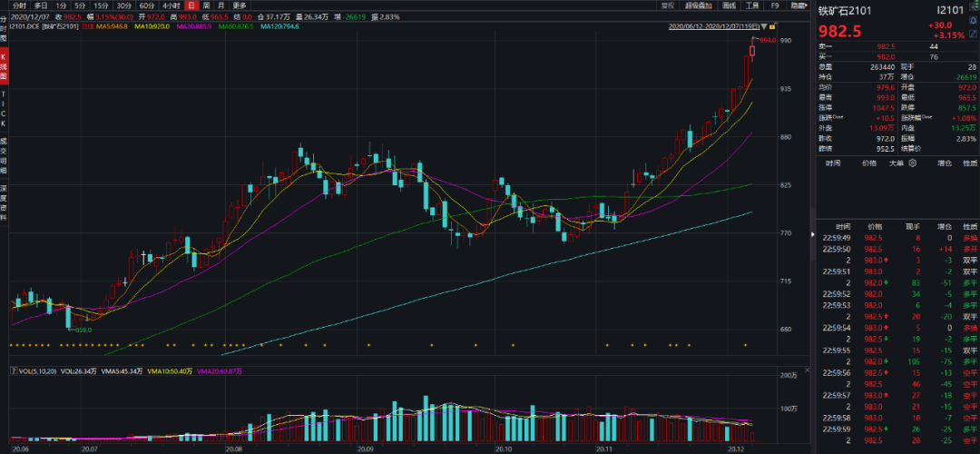Open the date range dropdown triangle
This screenshot has height=454, width=980.
click(x=764, y=27)
